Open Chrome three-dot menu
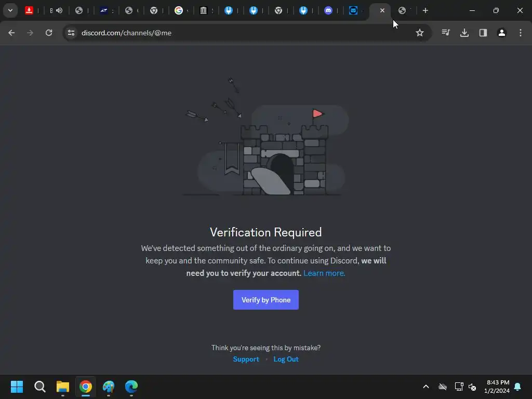The height and width of the screenshot is (399, 532). tap(521, 33)
